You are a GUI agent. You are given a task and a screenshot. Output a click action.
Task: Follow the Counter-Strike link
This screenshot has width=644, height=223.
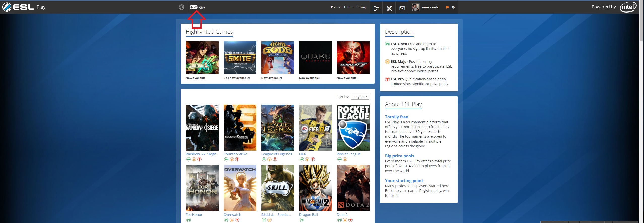(235, 154)
